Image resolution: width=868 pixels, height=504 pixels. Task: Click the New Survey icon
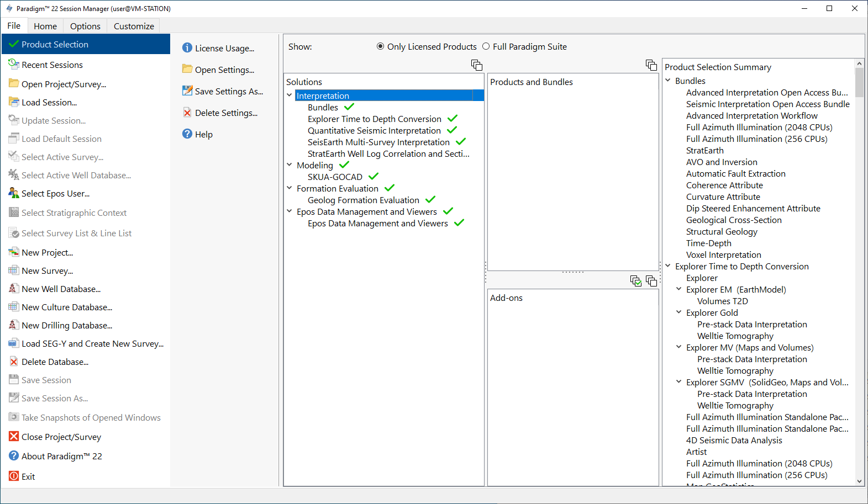click(x=14, y=270)
